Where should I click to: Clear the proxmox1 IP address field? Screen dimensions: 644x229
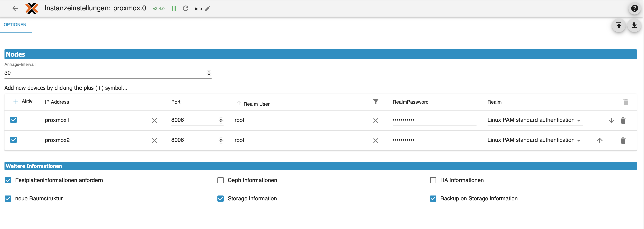pos(155,121)
